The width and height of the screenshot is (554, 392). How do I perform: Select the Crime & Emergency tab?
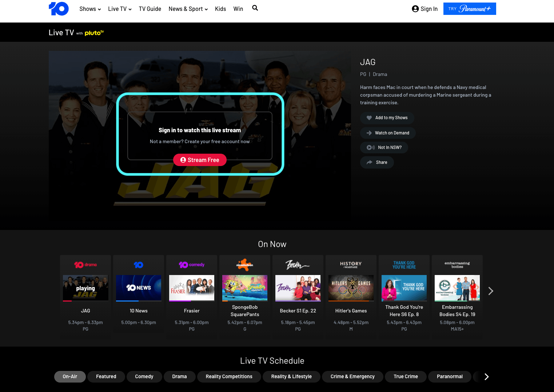(352, 377)
